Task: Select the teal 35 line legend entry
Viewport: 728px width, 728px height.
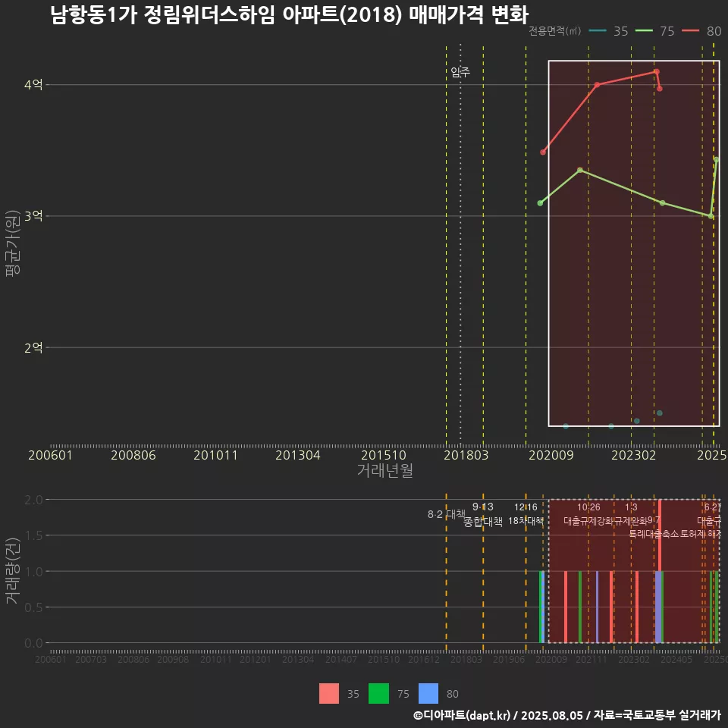Action: [x=609, y=31]
